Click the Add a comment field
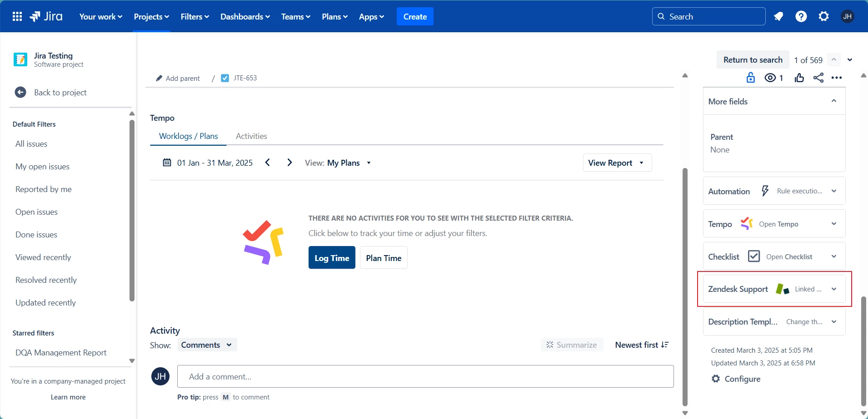 [x=425, y=376]
